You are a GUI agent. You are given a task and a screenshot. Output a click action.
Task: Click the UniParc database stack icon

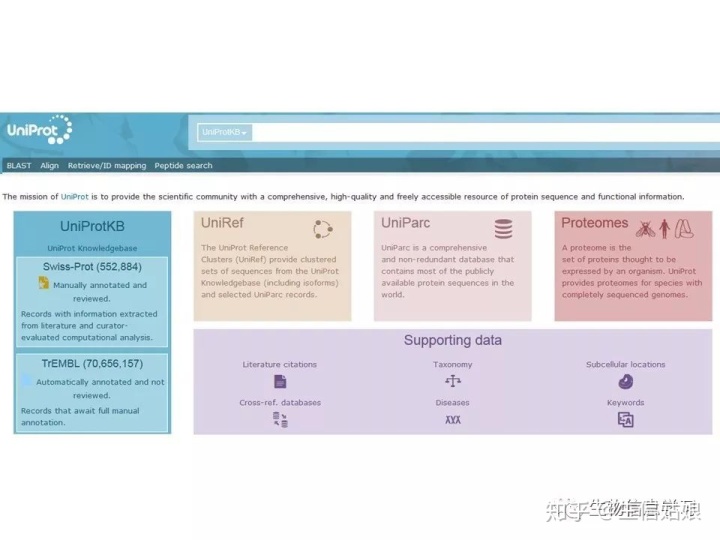coord(503,229)
